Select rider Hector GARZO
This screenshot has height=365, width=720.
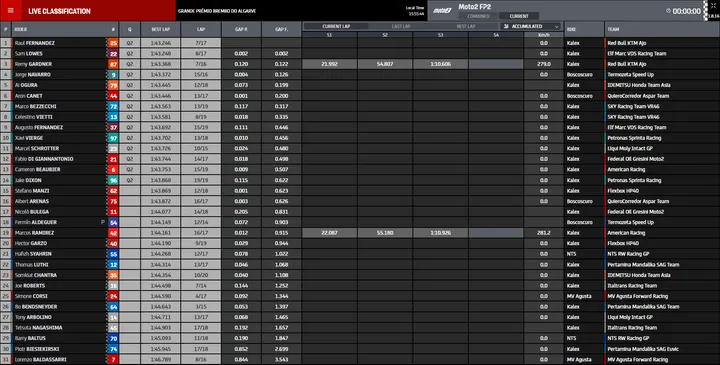coord(31,243)
